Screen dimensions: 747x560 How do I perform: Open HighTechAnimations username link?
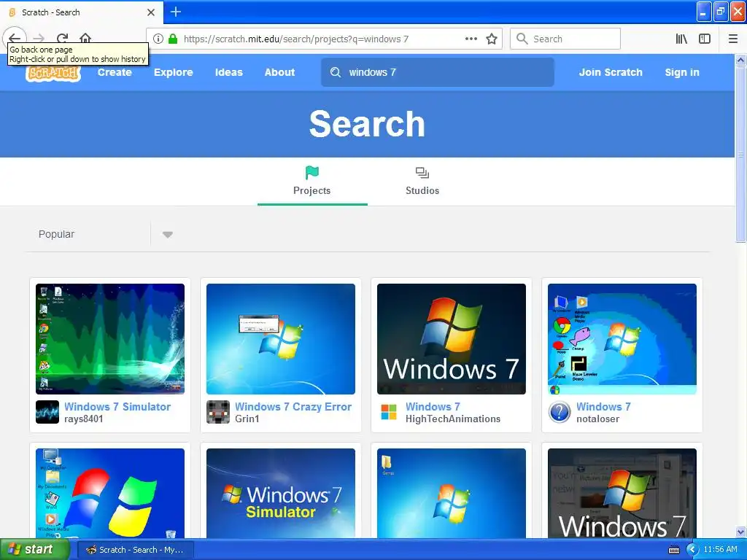coord(452,419)
